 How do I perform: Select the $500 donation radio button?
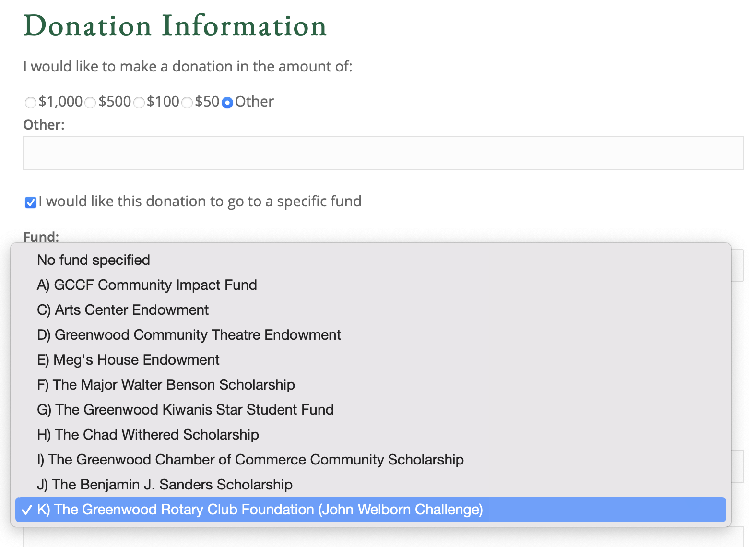[90, 103]
